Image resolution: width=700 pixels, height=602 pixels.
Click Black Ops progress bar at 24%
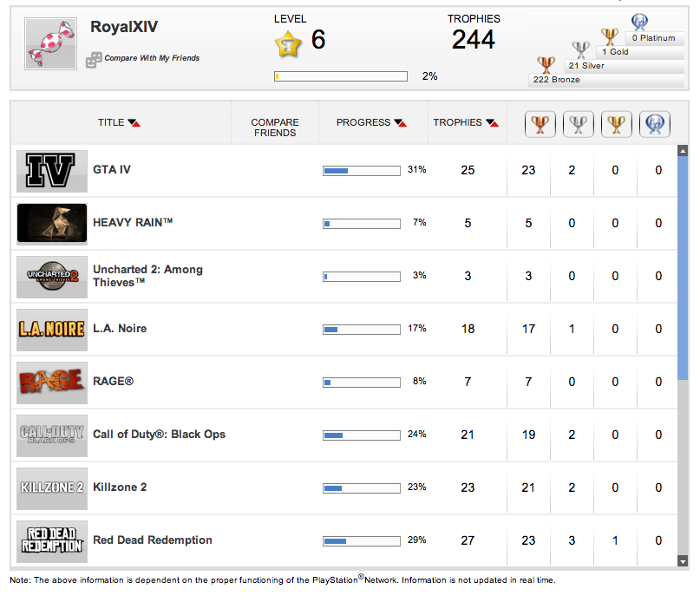[362, 435]
